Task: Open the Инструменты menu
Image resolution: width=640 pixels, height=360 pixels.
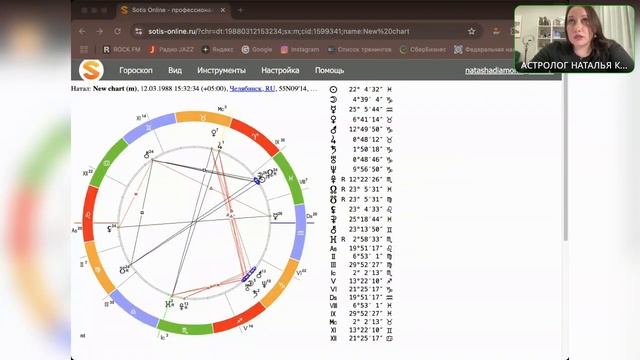Action: coord(221,70)
